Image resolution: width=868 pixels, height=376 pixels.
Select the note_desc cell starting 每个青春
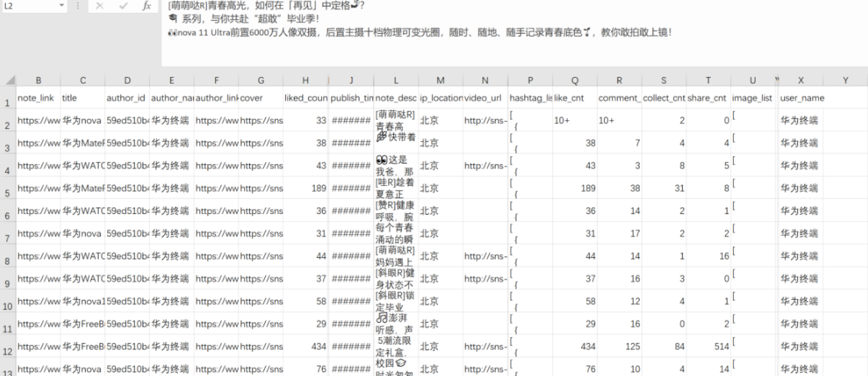coord(396,233)
